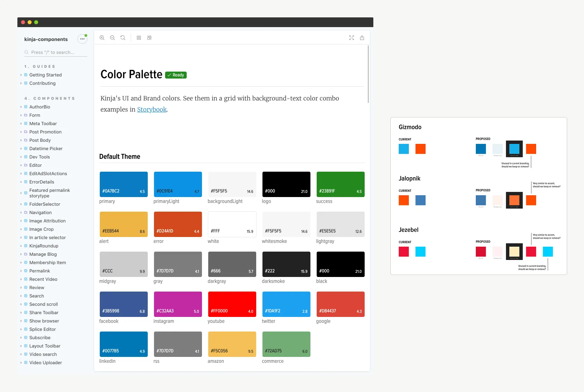The image size is (584, 392).
Task: Expand the Manage Blog folder arrow
Action: pyautogui.click(x=21, y=254)
